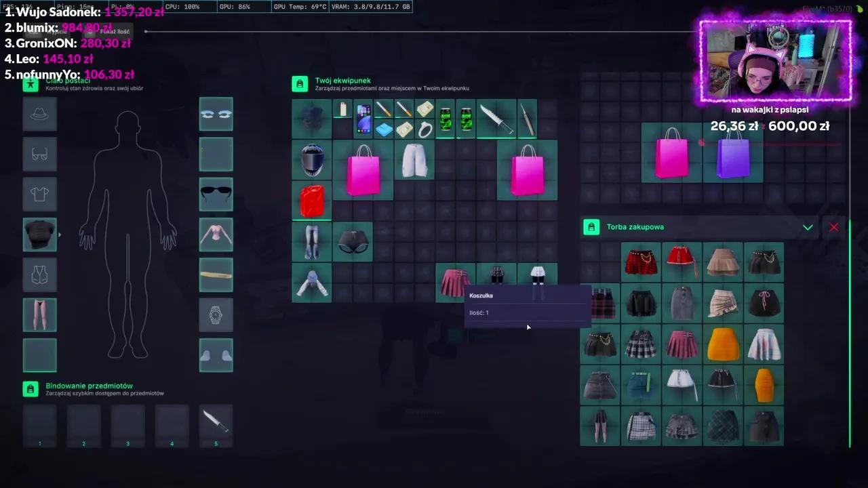
Task: Select the pink pleated skirt in your inventory
Action: (455, 283)
